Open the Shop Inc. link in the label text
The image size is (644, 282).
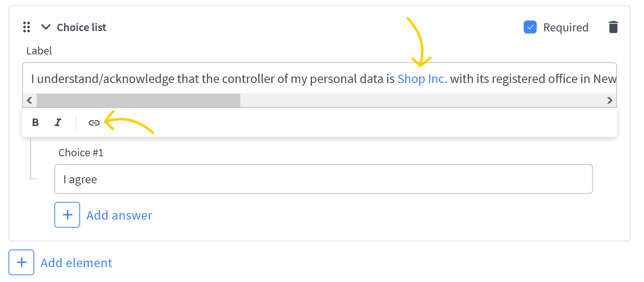(x=422, y=79)
